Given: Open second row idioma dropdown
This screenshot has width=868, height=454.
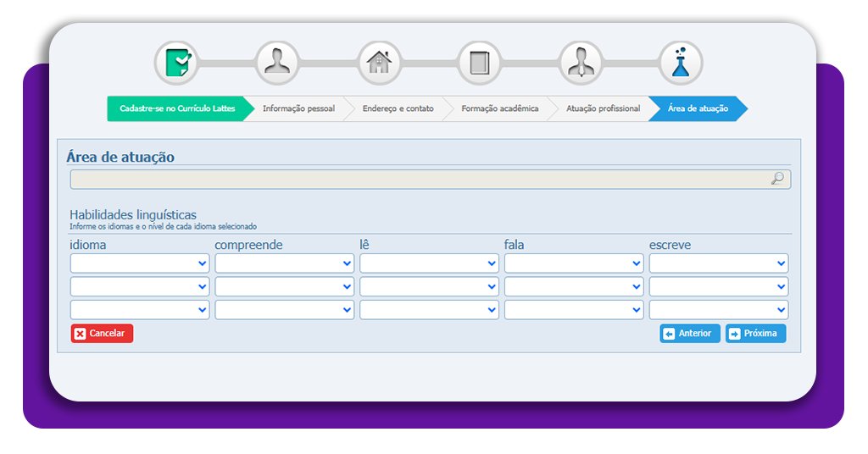Looking at the screenshot, I should (x=140, y=286).
